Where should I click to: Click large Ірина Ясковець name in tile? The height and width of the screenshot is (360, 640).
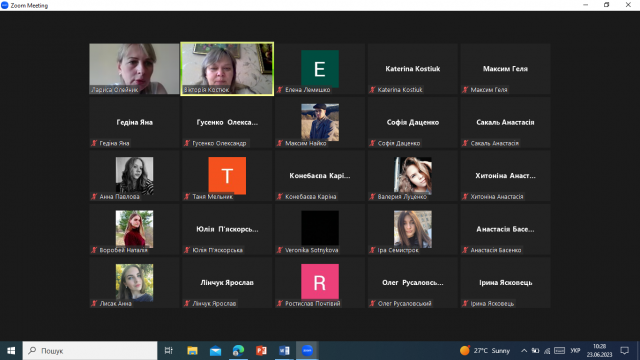pyautogui.click(x=505, y=282)
